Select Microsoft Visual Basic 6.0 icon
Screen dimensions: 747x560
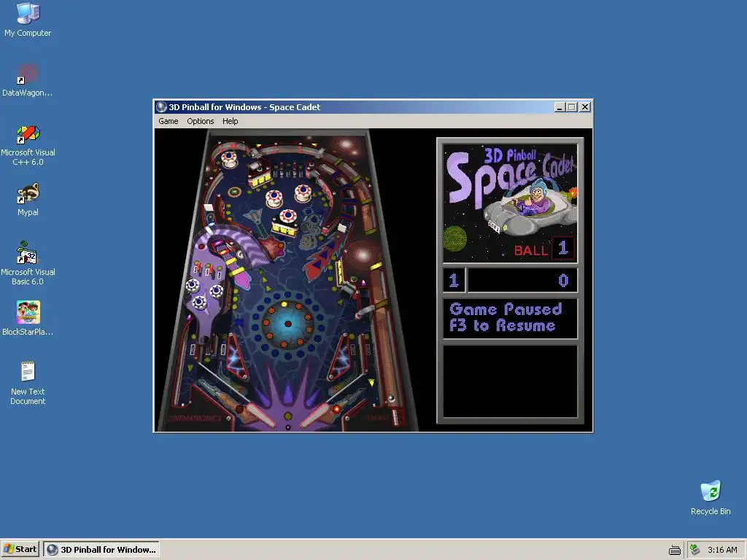[28, 262]
